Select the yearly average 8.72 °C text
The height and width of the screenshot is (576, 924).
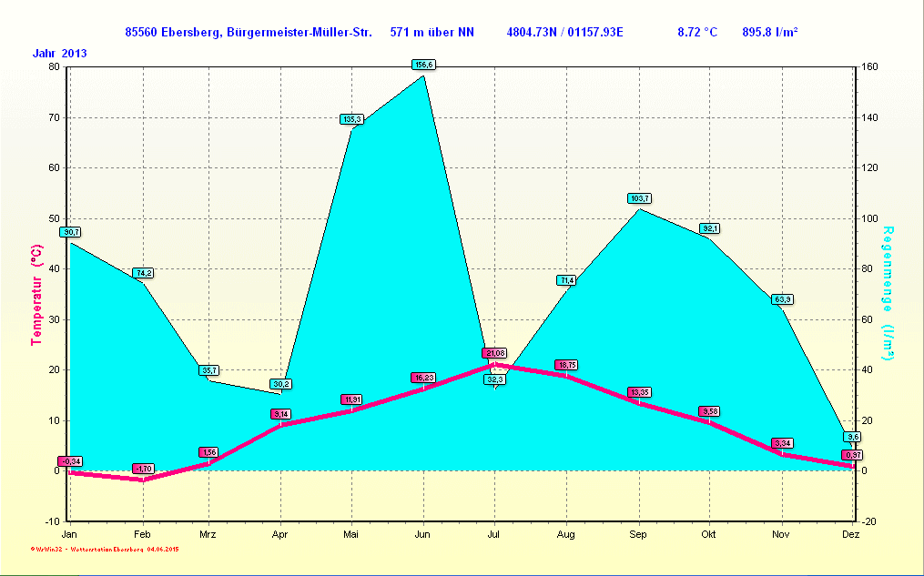click(x=697, y=32)
